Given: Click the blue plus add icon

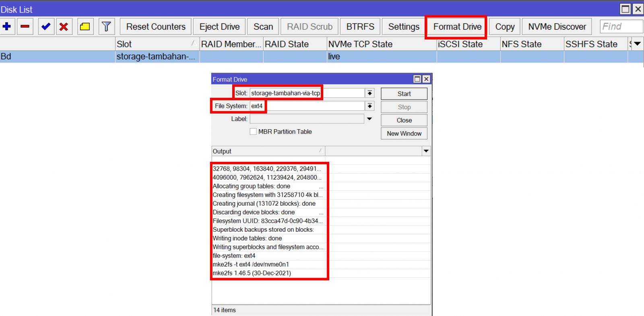Looking at the screenshot, I should click(x=7, y=27).
